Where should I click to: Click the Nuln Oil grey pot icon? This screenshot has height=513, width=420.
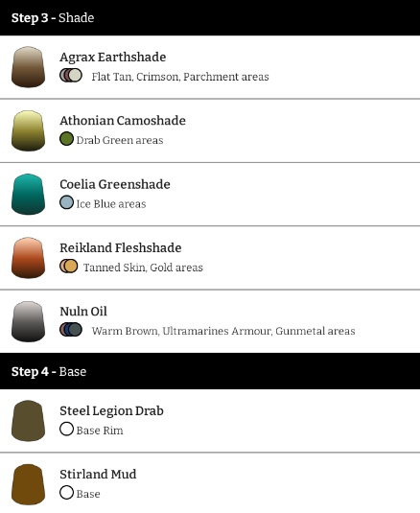(x=28, y=321)
